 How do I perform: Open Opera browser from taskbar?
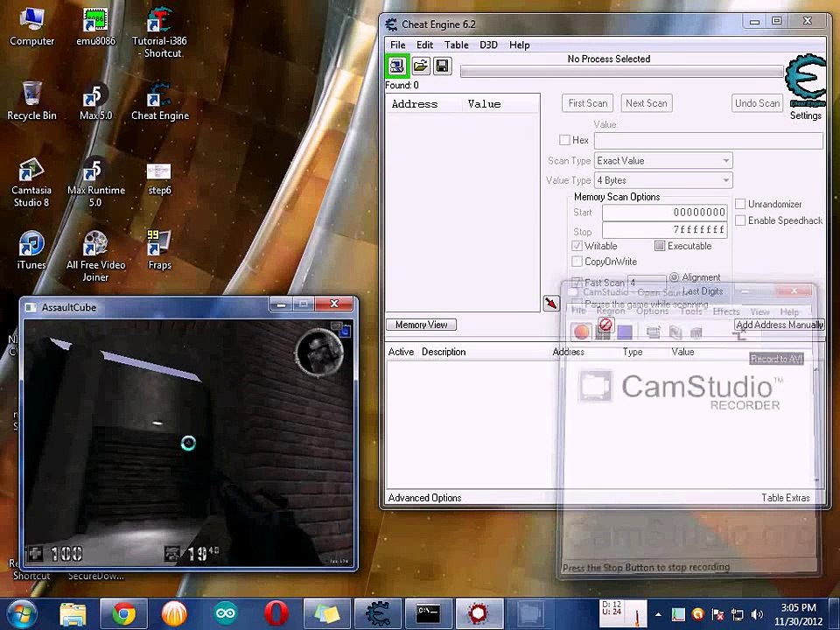click(x=276, y=614)
